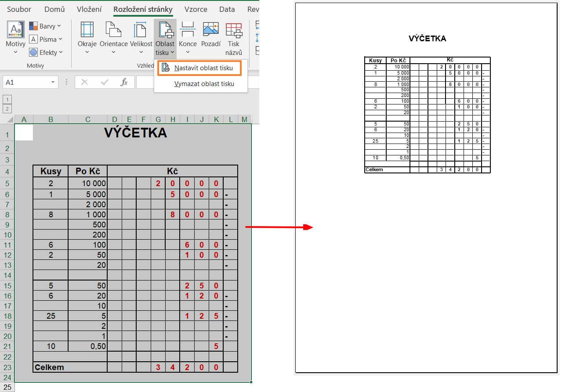569x392 pixels.
Task: Click the formula bar confirm checkmark icon
Action: [x=105, y=82]
